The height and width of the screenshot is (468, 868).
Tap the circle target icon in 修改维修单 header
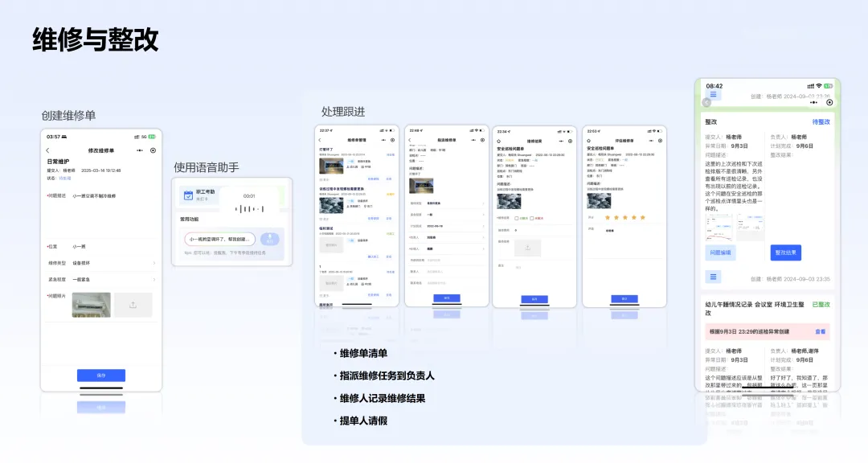[x=154, y=150]
